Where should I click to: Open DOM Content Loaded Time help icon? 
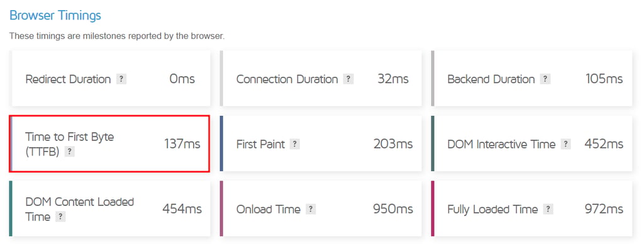coord(60,217)
